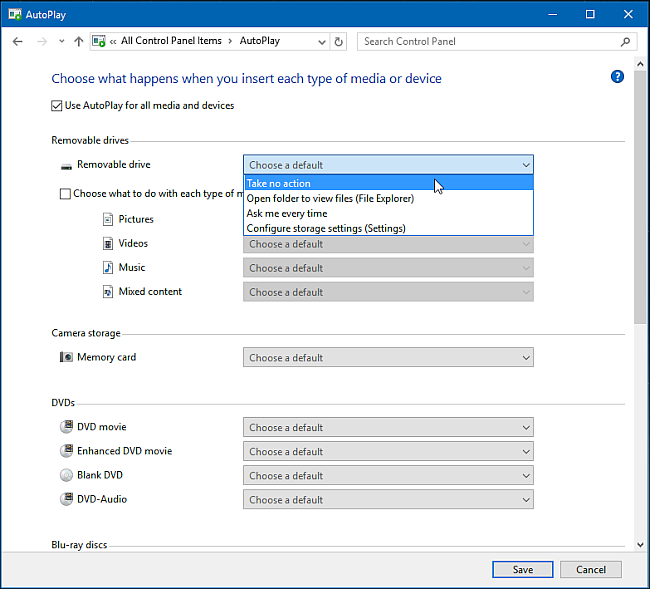Open the Mixed content default dropdown
650x589 pixels.
pyautogui.click(x=388, y=292)
